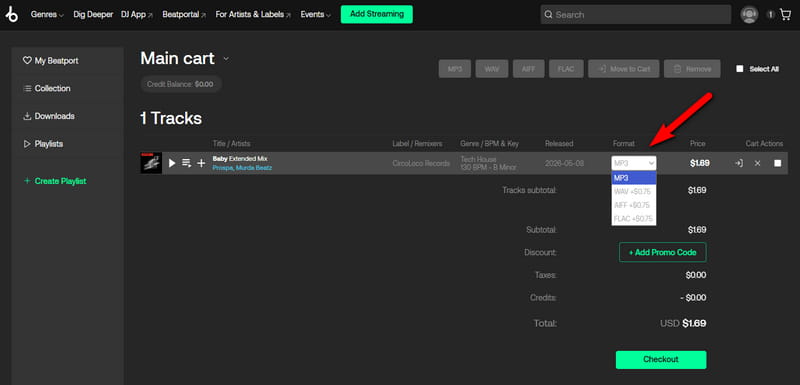800x385 pixels.
Task: Click the Credit Balance: $0.00 badge
Action: click(181, 84)
